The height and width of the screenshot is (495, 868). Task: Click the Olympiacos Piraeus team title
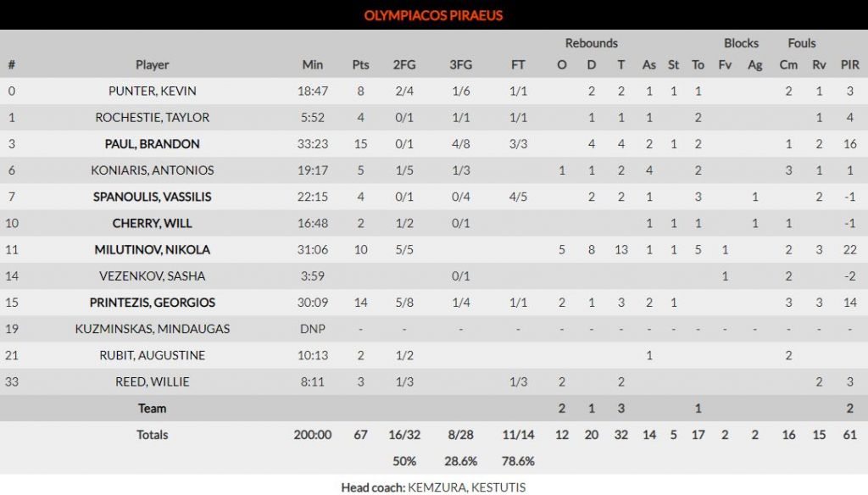(x=433, y=15)
